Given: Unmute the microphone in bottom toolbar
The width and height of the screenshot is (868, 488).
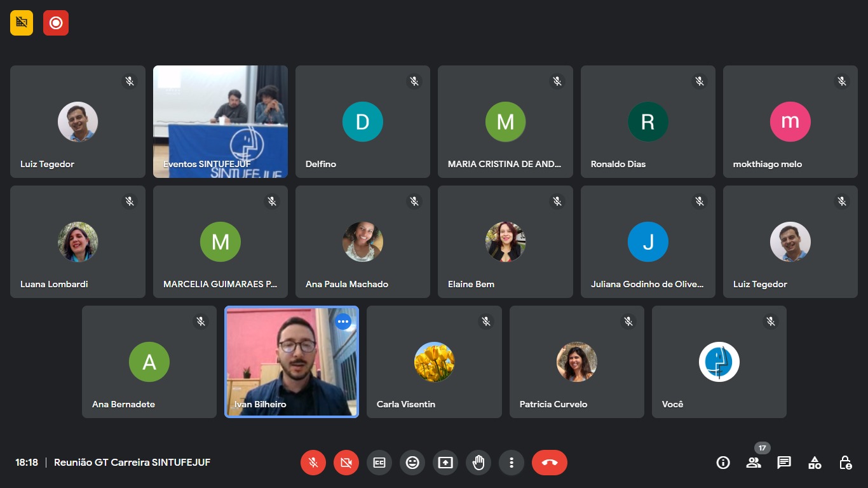Looking at the screenshot, I should click(x=313, y=463).
